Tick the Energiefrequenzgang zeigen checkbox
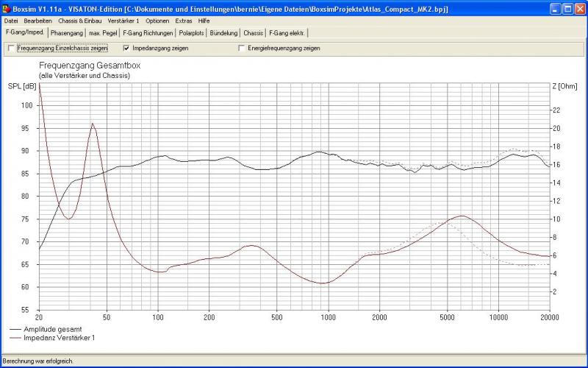 click(241, 48)
